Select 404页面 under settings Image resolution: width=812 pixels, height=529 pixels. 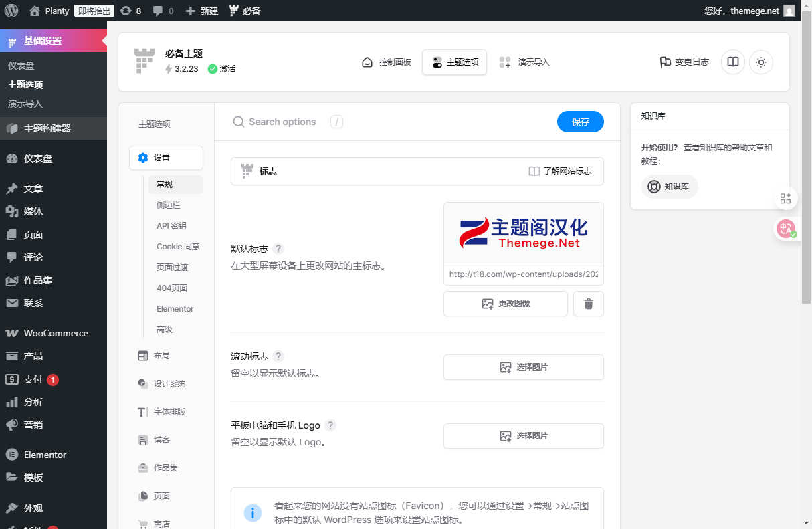point(172,288)
